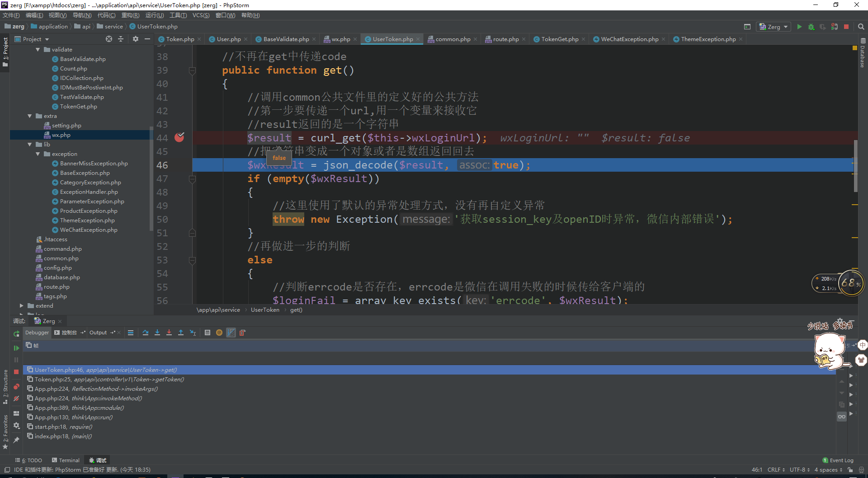The width and height of the screenshot is (868, 478).
Task: Toggle the breakpoint on line 44
Action: click(x=179, y=138)
